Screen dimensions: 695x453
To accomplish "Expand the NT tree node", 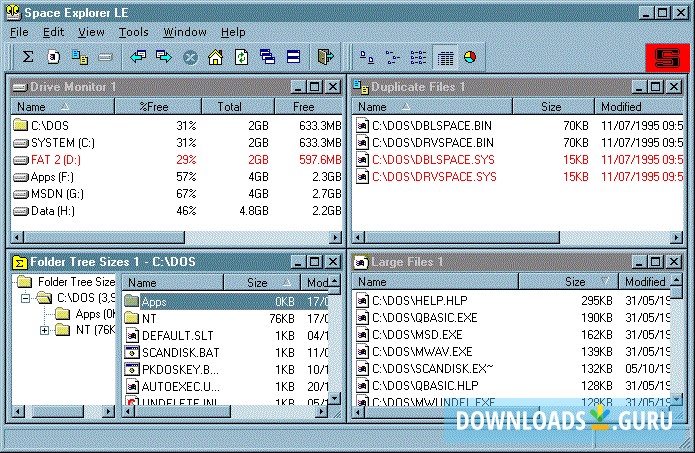I will coord(44,330).
